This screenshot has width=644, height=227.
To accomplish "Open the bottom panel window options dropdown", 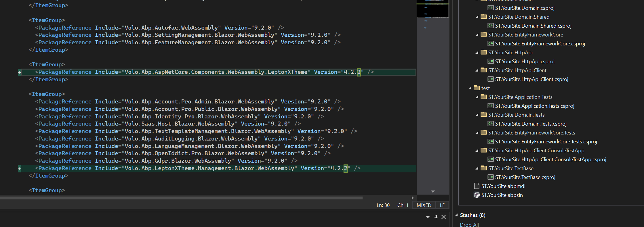I will click(428, 217).
